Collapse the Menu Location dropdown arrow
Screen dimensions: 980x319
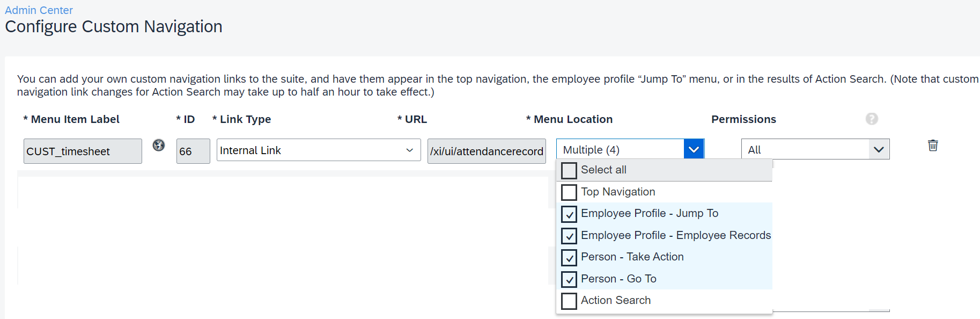(694, 149)
